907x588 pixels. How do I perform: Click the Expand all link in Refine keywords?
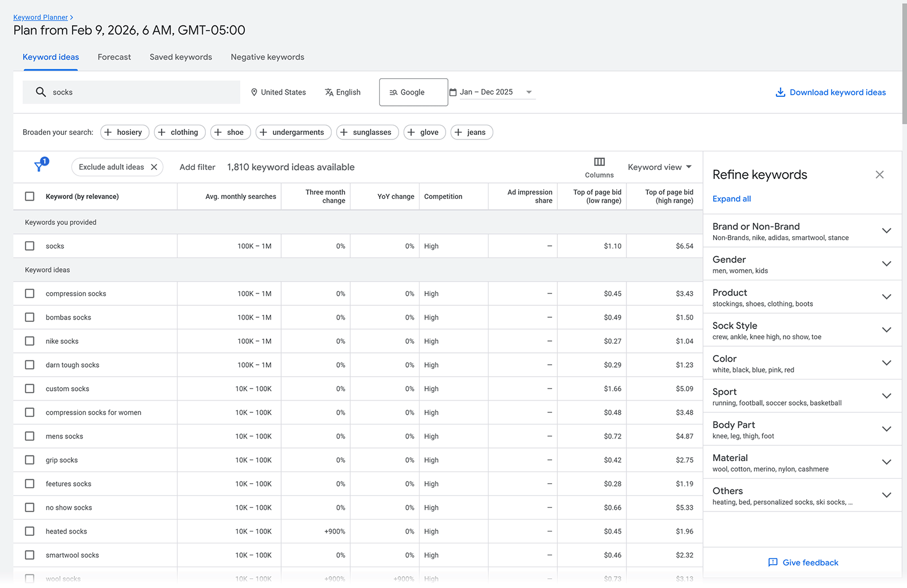(731, 198)
